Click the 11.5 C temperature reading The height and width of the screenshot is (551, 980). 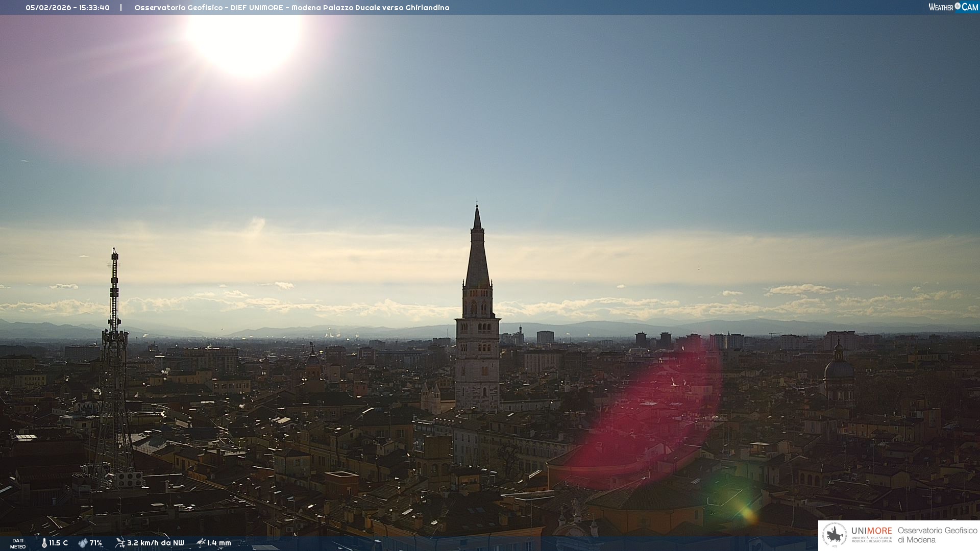click(58, 543)
